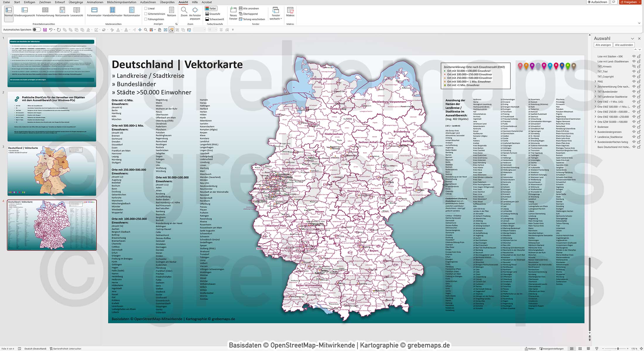Toggle visibility of TXT_Hinweis layer
The width and height of the screenshot is (644, 351).
coord(633,66)
